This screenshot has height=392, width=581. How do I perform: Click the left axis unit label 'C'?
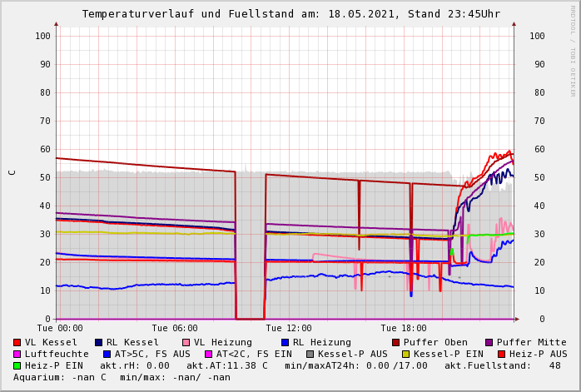[12, 172]
